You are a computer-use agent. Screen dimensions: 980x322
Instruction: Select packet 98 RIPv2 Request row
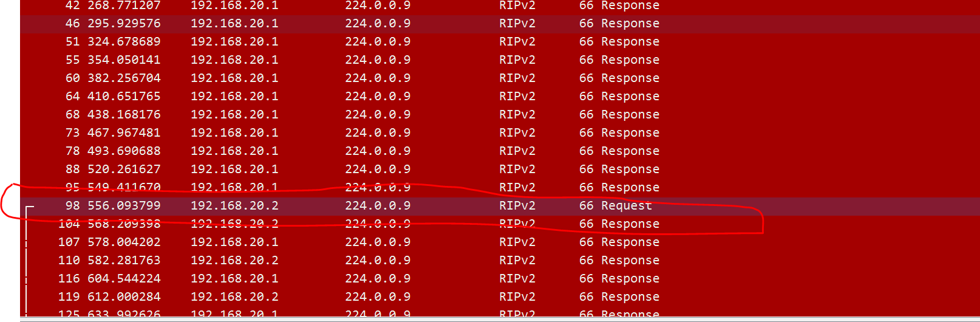pyautogui.click(x=500, y=206)
